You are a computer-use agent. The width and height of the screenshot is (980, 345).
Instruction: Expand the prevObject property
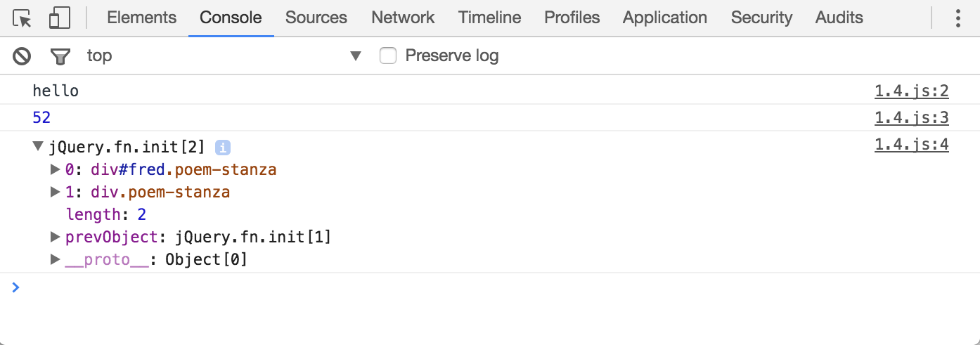pyautogui.click(x=56, y=237)
